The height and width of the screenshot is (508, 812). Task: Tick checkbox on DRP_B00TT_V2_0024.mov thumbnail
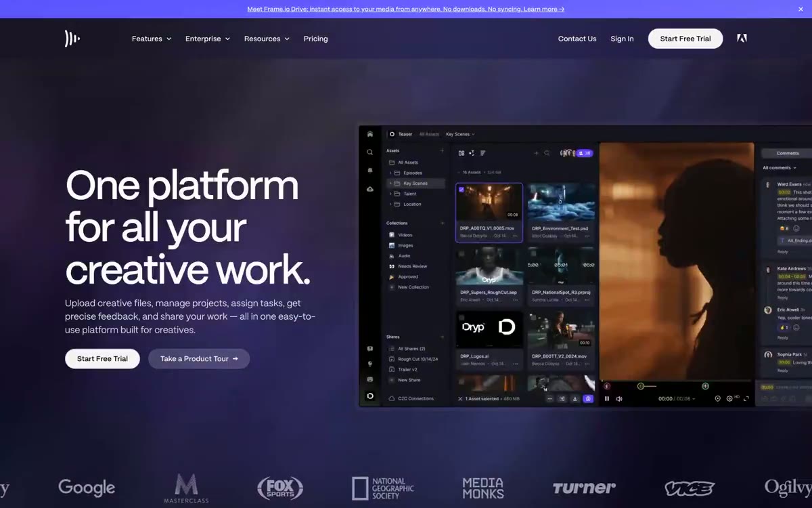click(533, 317)
